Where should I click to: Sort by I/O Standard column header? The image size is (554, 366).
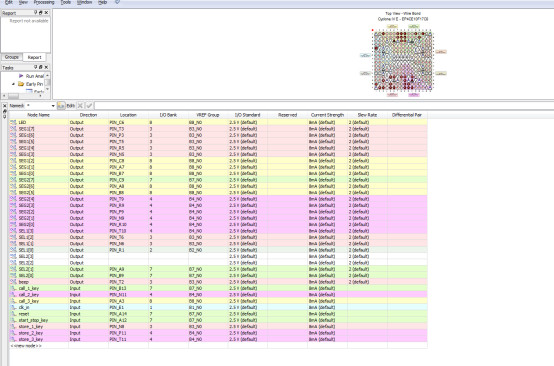click(248, 115)
